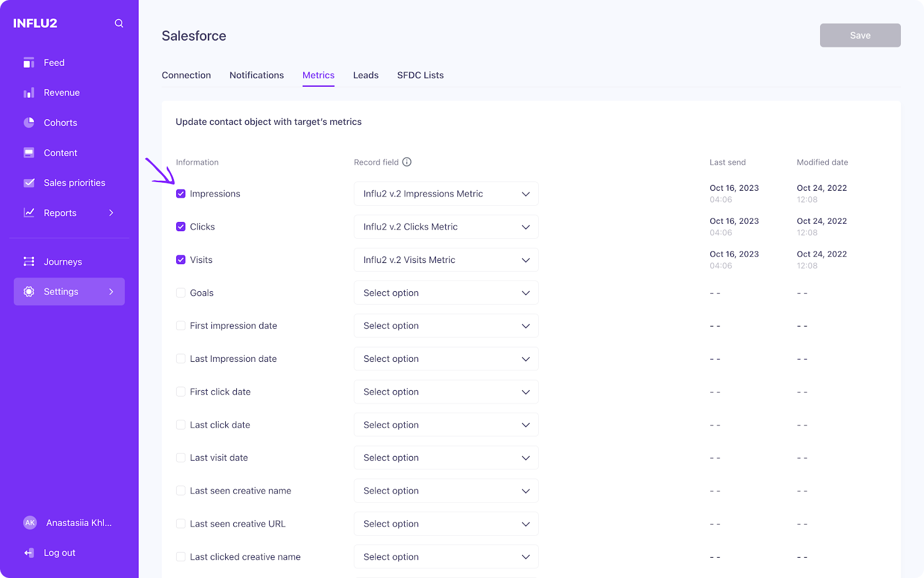The image size is (924, 578).
Task: Open the Last visit date record field dropdown
Action: [x=446, y=457]
